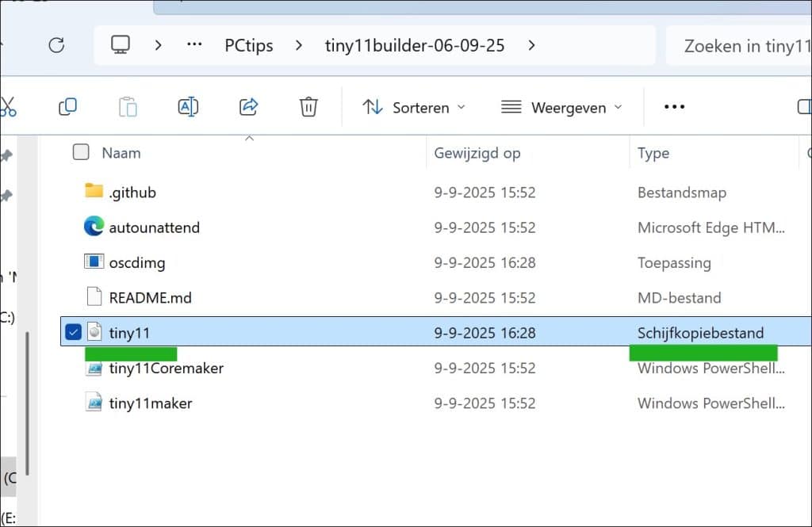Focus the Zoeken in tiny11 search box
Screen dimensions: 812x527
point(739,46)
